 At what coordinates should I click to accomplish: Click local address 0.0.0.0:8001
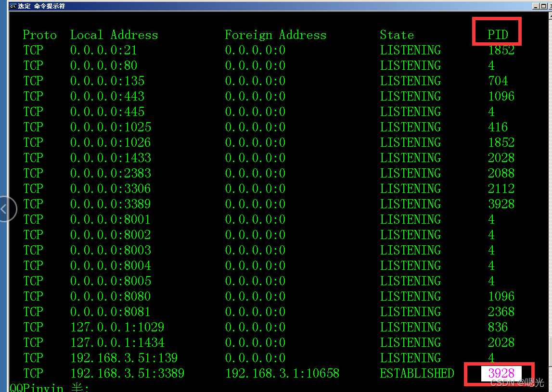(x=111, y=219)
